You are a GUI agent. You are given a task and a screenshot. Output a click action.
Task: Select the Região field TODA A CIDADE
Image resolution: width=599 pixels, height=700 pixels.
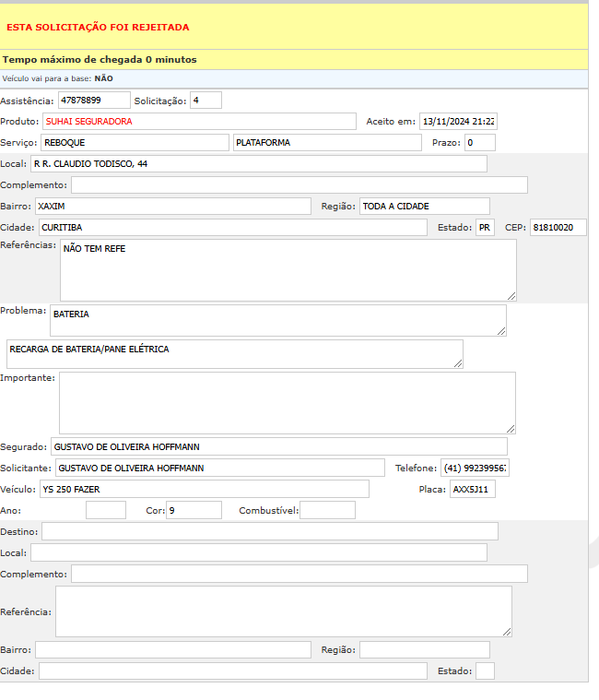point(424,206)
